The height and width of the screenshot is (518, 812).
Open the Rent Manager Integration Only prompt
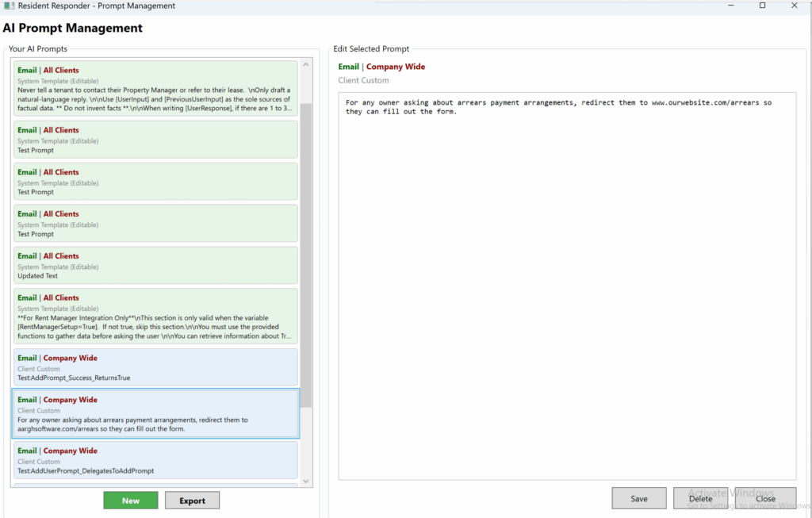click(155, 317)
